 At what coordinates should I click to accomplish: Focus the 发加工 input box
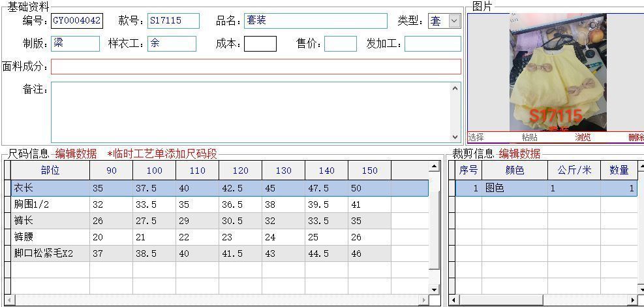tap(433, 44)
